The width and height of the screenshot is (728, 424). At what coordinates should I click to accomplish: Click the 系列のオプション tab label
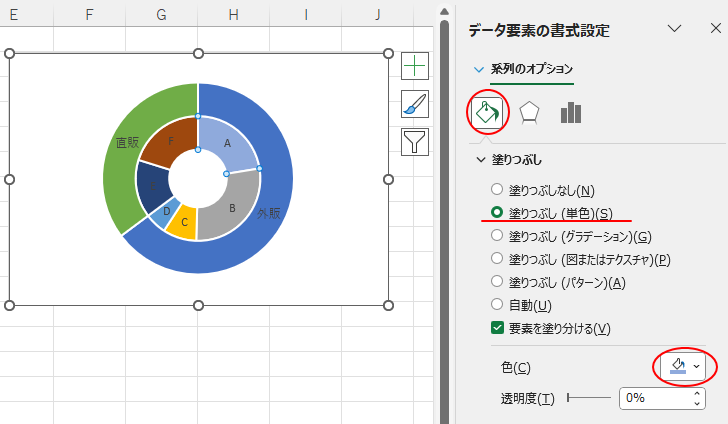(x=532, y=69)
